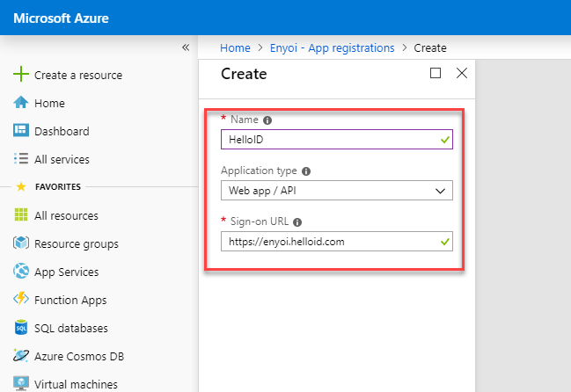
Task: Click the Sign-on URL label
Action: 260,221
